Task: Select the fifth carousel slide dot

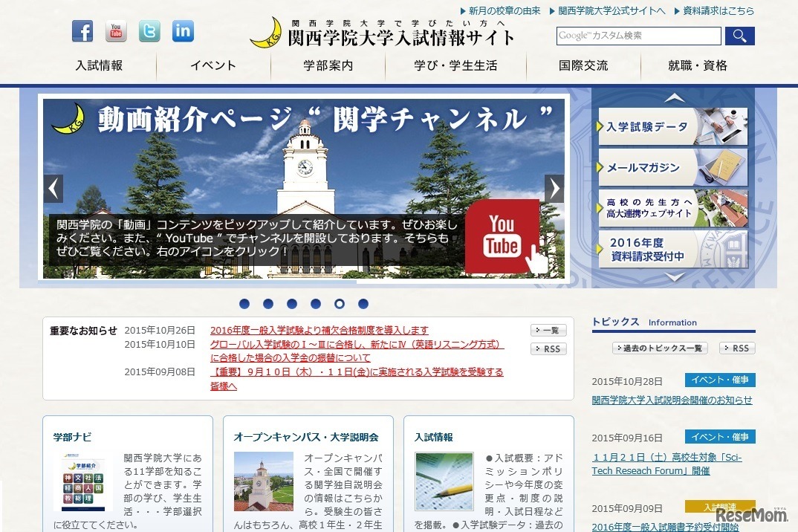Action: click(340, 303)
